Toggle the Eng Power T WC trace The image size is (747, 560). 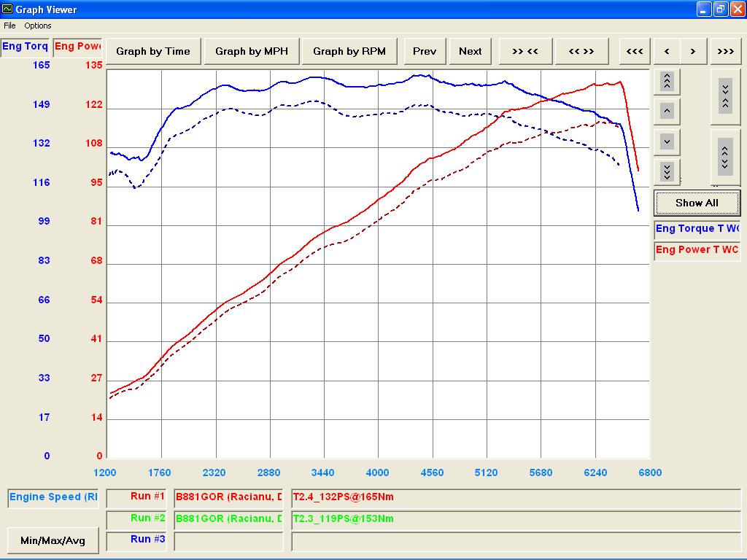coord(697,251)
